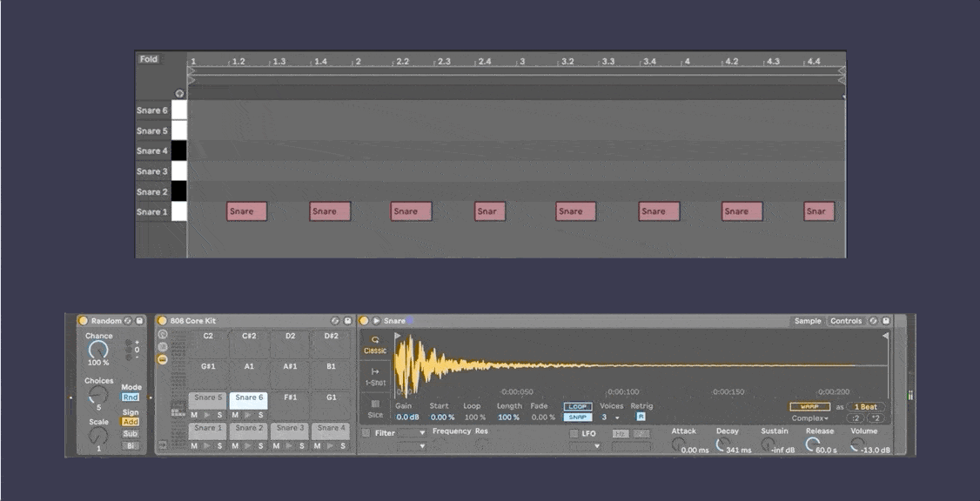The width and height of the screenshot is (980, 501).
Task: Double the warp length with *2
Action: [x=875, y=417]
